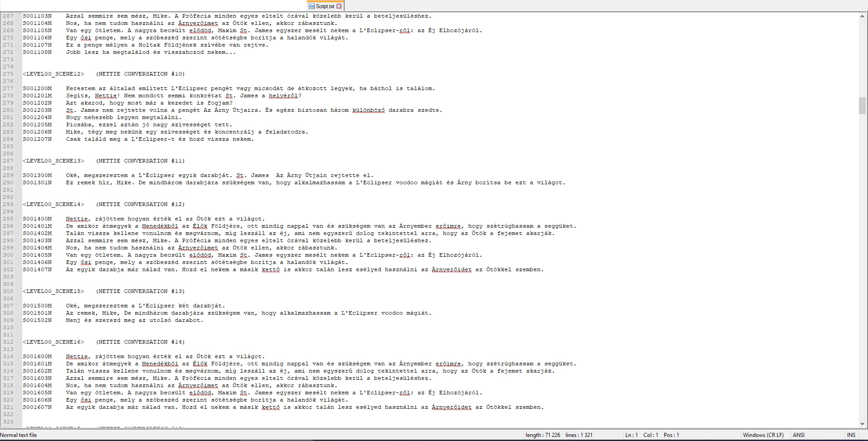This screenshot has width=868, height=441.
Task: Click the (NETTIE CONVERSATION #11) text
Action: (x=140, y=161)
